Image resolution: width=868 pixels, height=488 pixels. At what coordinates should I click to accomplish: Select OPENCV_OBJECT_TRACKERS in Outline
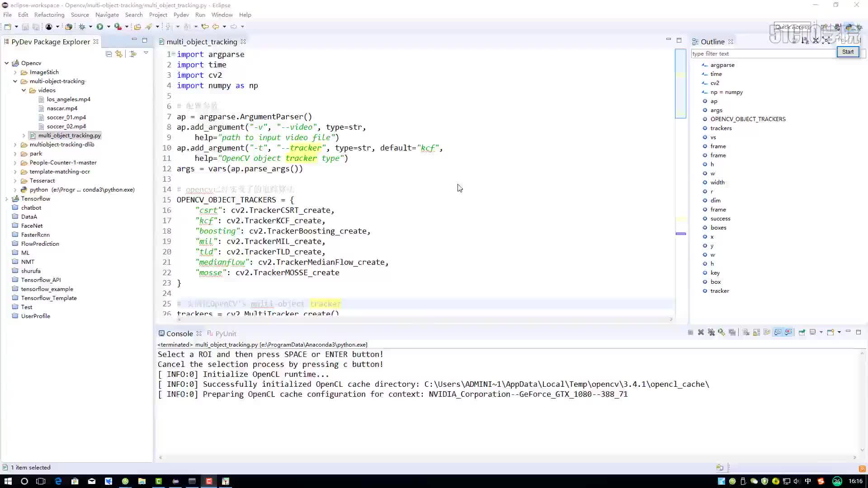[x=748, y=119]
